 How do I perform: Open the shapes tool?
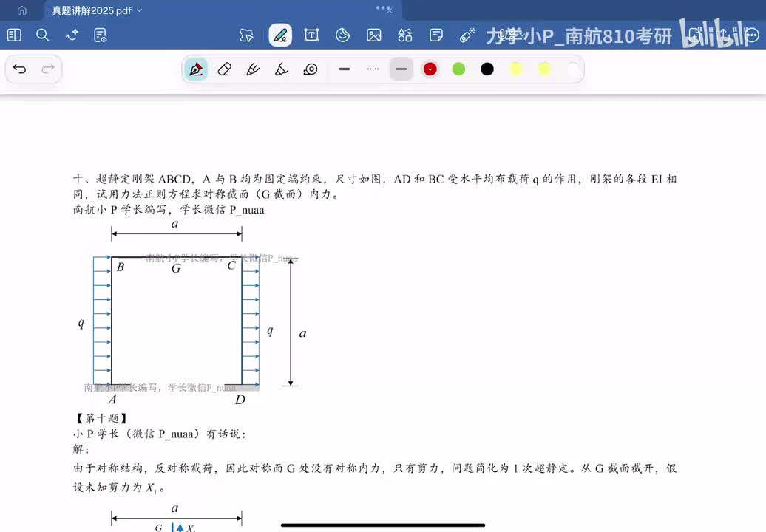click(405, 35)
